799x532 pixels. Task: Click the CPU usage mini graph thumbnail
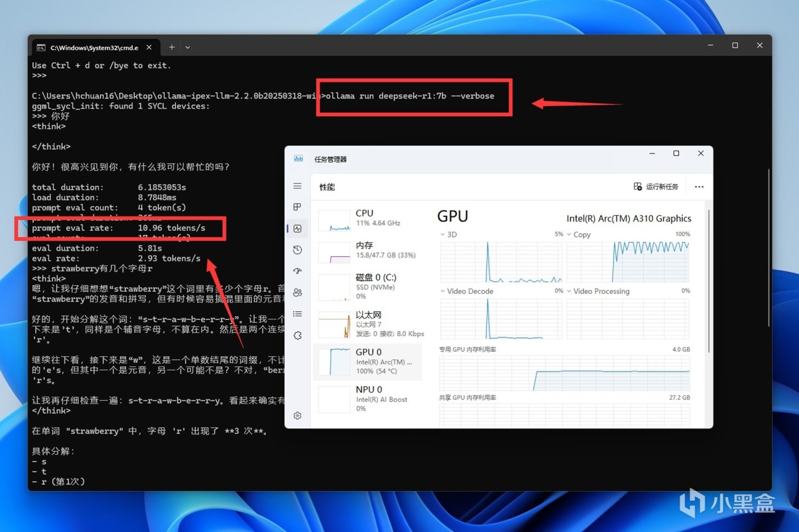click(x=334, y=221)
